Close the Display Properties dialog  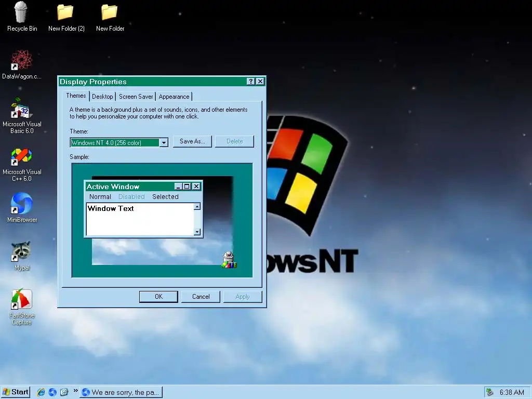coord(260,82)
